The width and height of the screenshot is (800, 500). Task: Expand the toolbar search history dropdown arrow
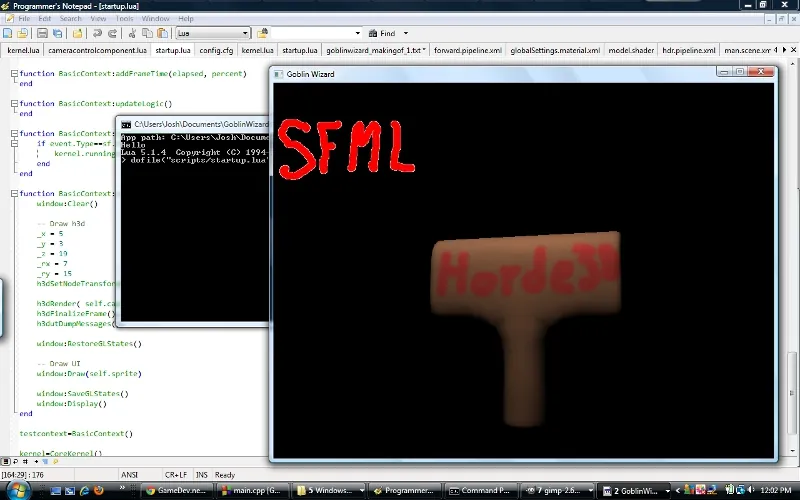tap(358, 33)
